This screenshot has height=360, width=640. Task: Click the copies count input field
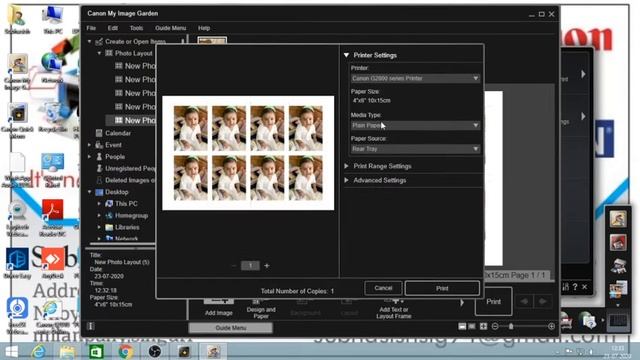point(250,266)
